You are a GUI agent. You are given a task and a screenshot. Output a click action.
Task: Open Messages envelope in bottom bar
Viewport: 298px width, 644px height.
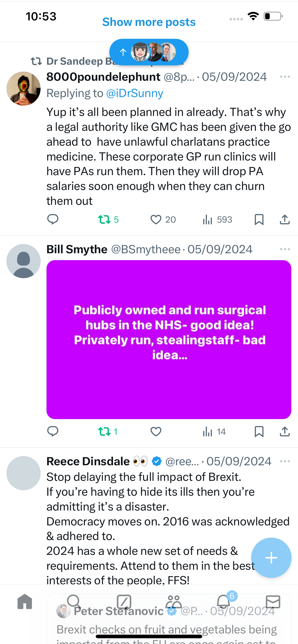[273, 602]
